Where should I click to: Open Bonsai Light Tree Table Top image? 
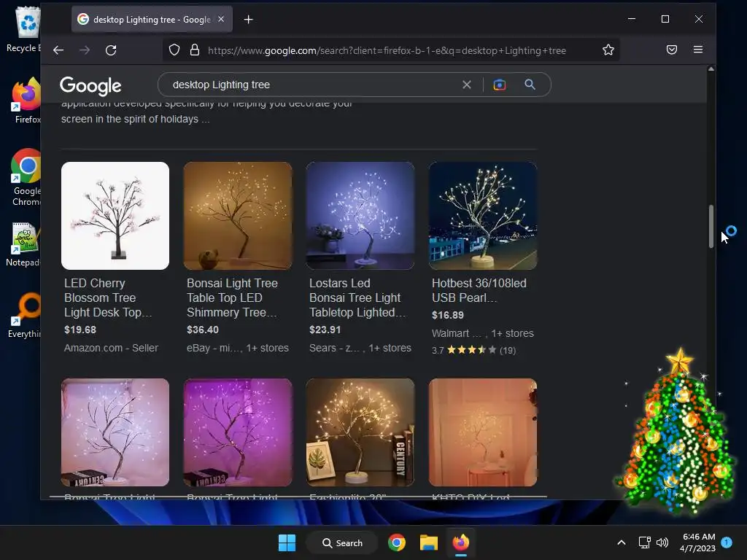tap(238, 216)
